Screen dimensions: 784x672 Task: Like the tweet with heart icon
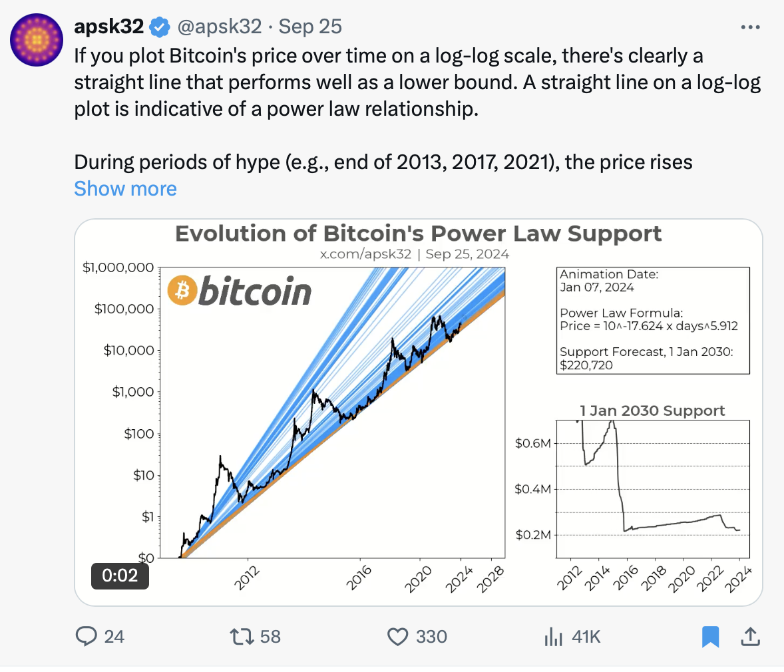[x=398, y=637]
